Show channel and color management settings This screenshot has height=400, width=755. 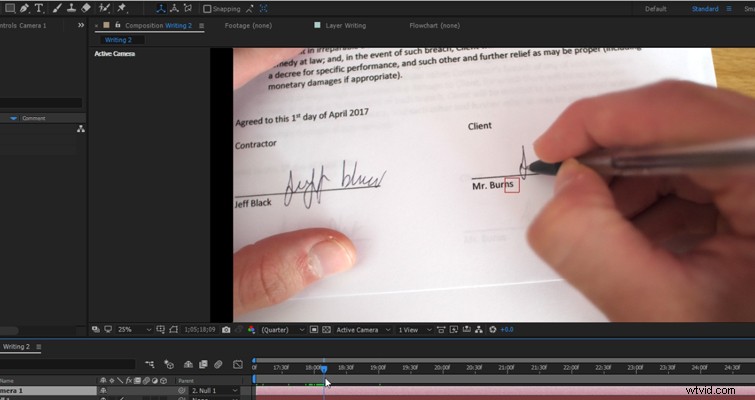(x=251, y=330)
